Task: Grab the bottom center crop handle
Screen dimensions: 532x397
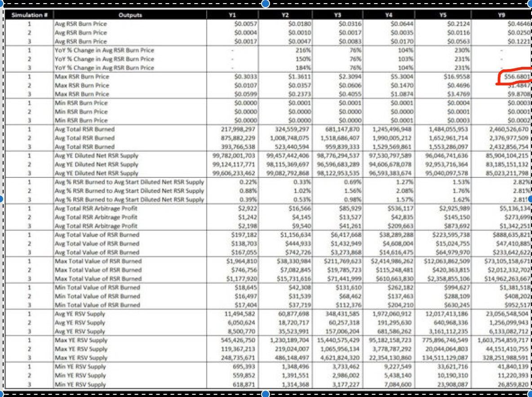Action: pyautogui.click(x=266, y=393)
